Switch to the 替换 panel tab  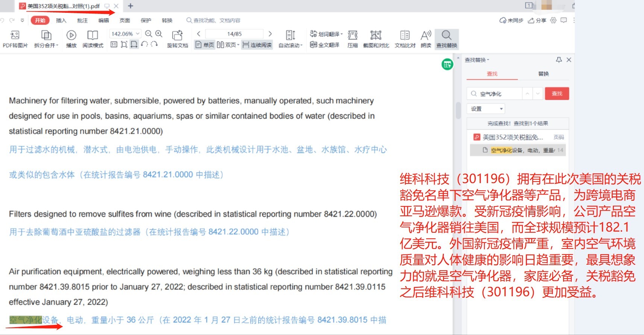tap(543, 74)
